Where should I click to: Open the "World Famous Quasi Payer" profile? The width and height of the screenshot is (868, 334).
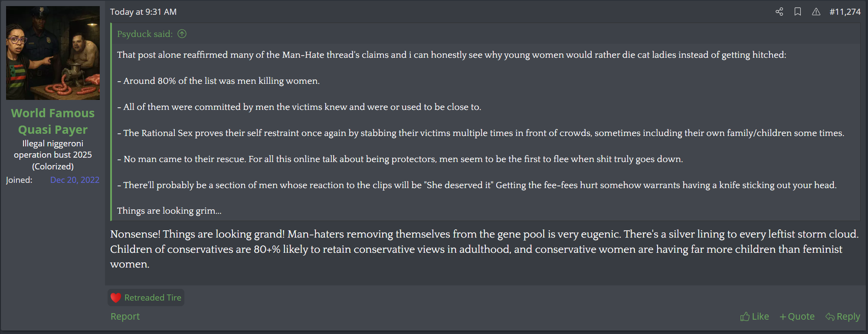coord(53,121)
